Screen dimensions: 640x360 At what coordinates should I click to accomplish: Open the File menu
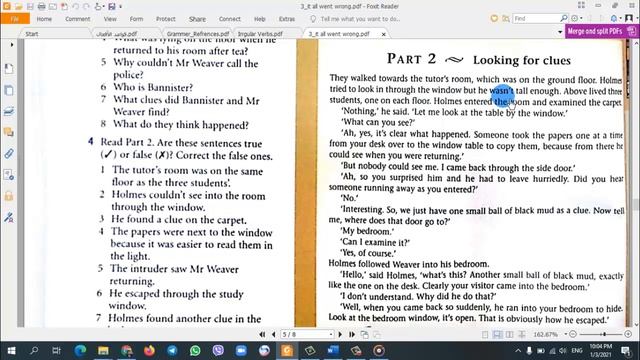15,19
